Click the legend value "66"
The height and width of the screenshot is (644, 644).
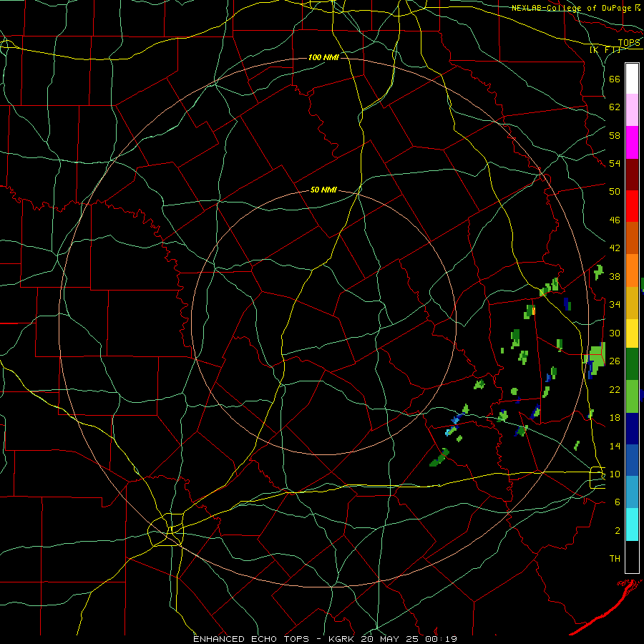click(615, 79)
